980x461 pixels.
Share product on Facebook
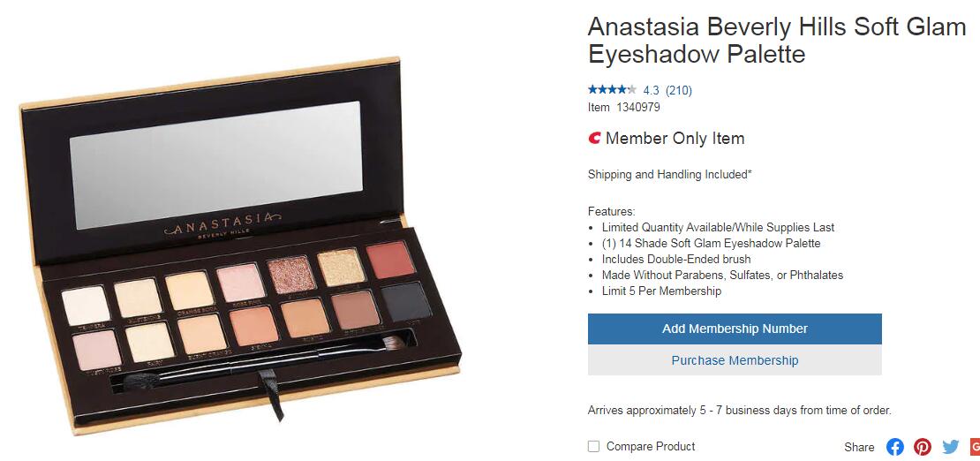coord(895,447)
